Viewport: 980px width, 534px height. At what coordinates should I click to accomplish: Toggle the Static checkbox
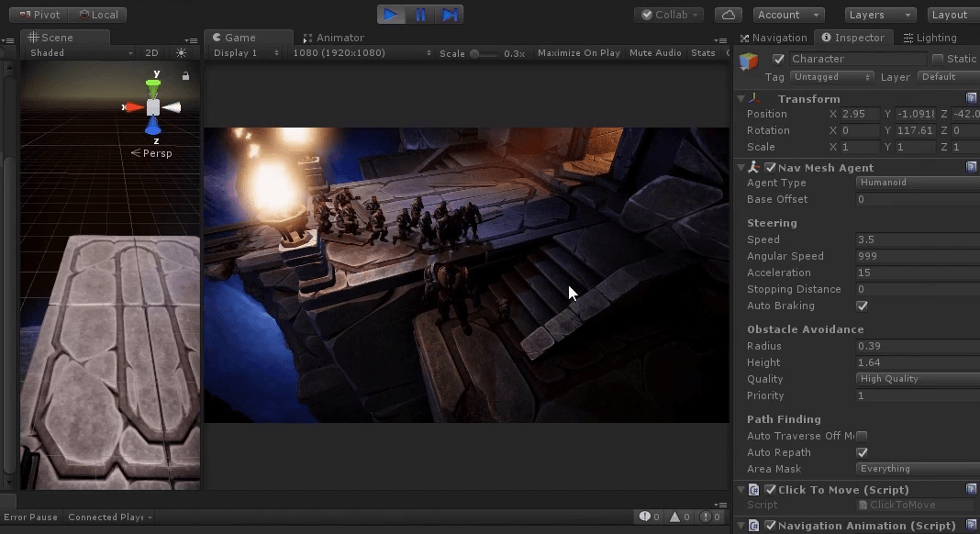click(938, 59)
